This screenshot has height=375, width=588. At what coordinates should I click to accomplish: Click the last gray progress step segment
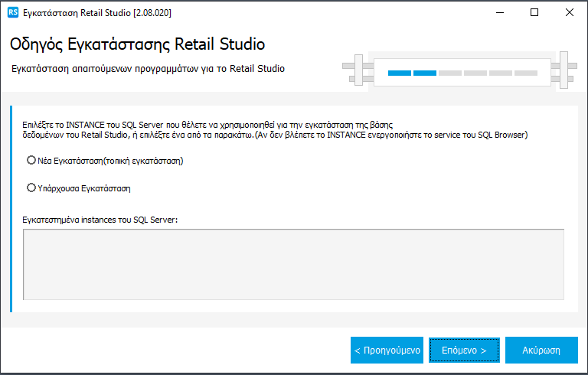point(526,73)
